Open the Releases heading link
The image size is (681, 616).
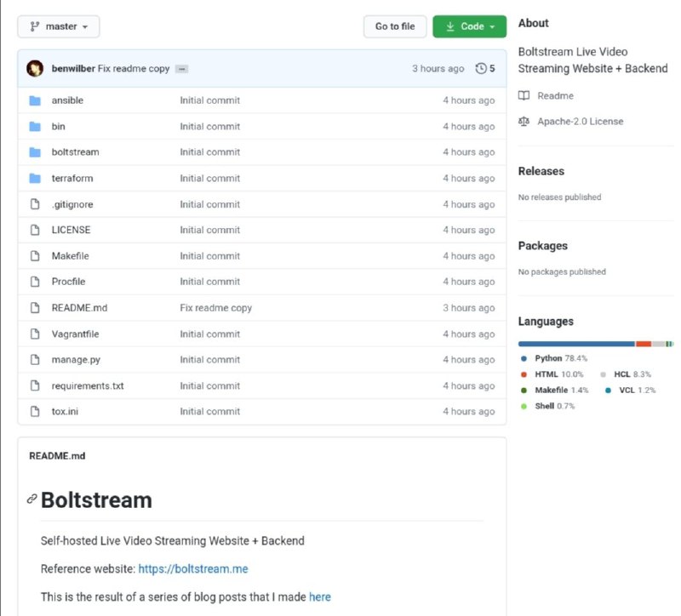pos(541,171)
